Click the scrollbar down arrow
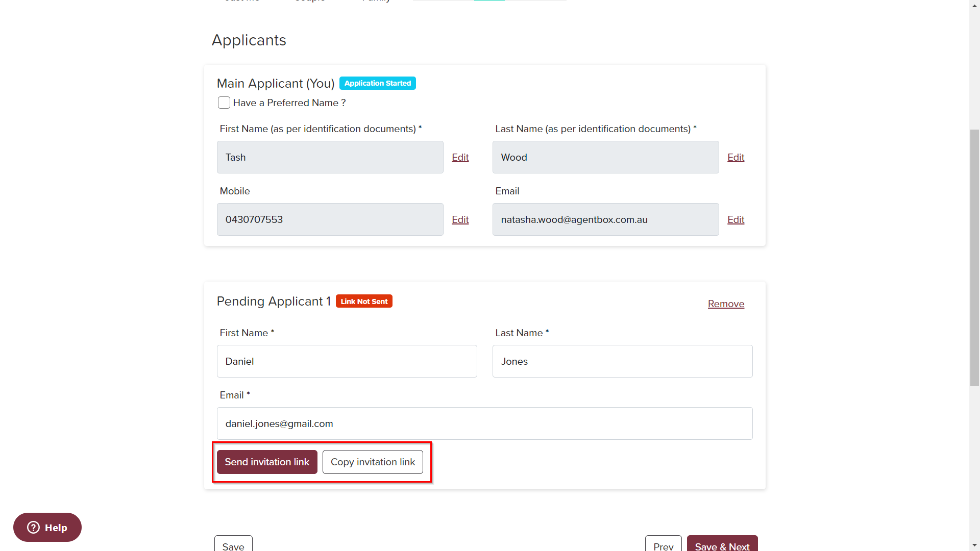Viewport: 980px width, 551px height. [974, 545]
